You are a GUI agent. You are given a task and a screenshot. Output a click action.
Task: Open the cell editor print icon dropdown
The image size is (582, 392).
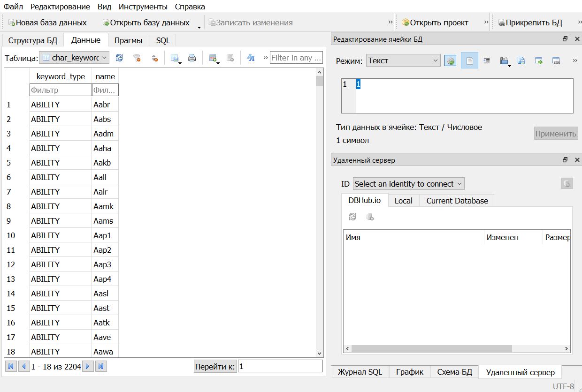click(505, 60)
